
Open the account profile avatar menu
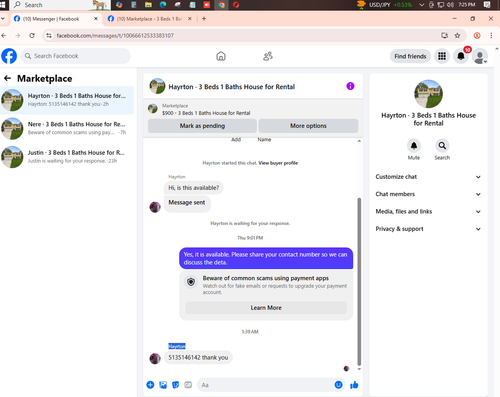click(480, 56)
